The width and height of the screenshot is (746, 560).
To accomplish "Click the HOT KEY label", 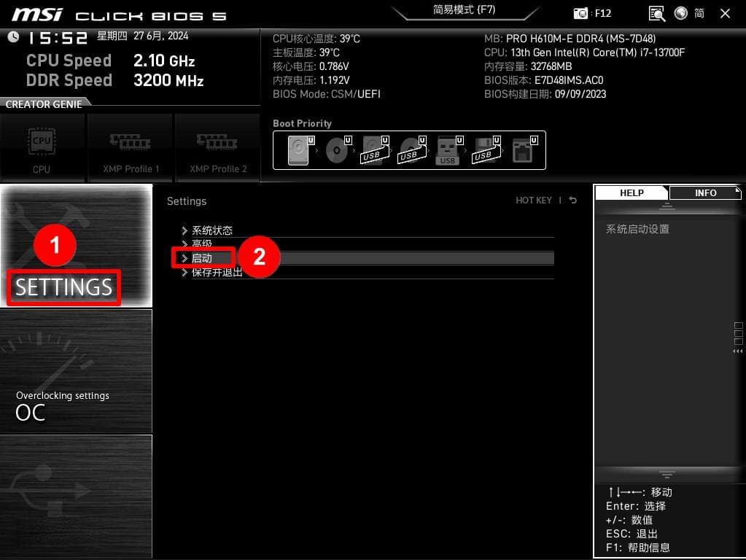I will pos(534,201).
